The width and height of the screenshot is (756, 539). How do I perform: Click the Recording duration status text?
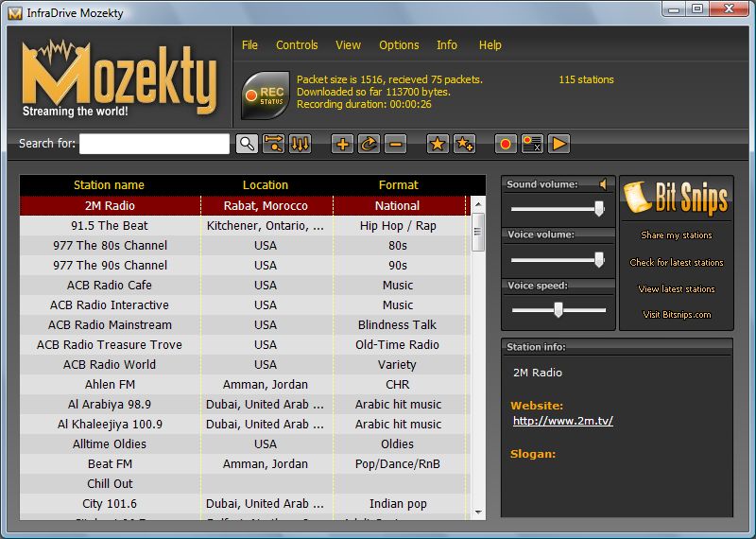364,104
